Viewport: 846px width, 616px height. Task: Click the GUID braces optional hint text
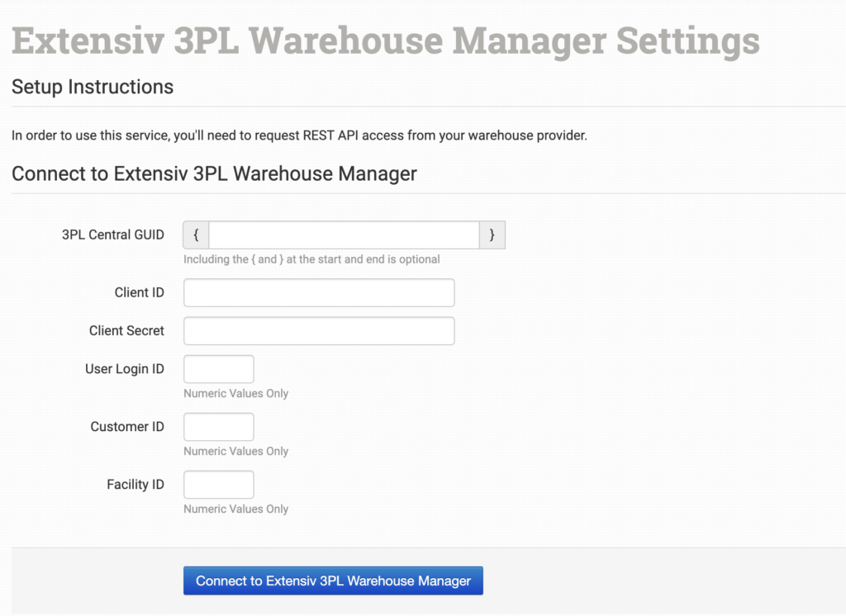pos(311,259)
